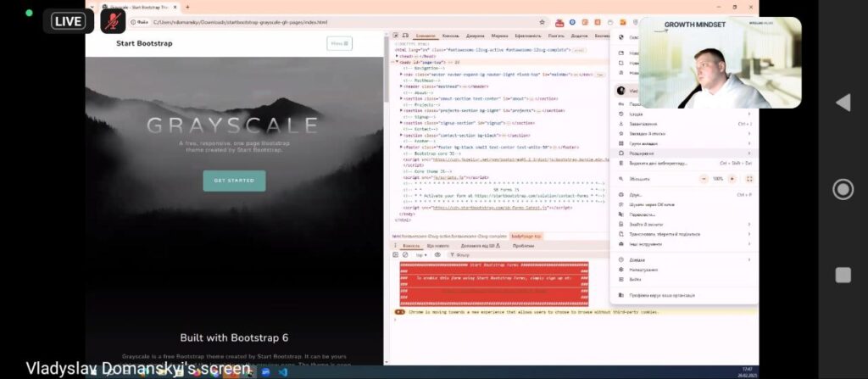
Task: Switch to the Console DevTools tab
Action: (451, 36)
